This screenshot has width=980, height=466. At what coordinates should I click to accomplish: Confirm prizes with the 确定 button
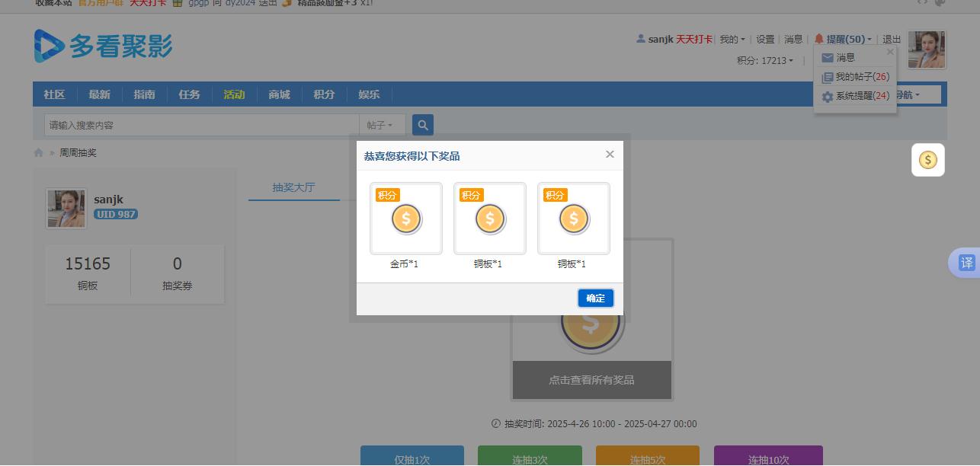[x=595, y=298]
